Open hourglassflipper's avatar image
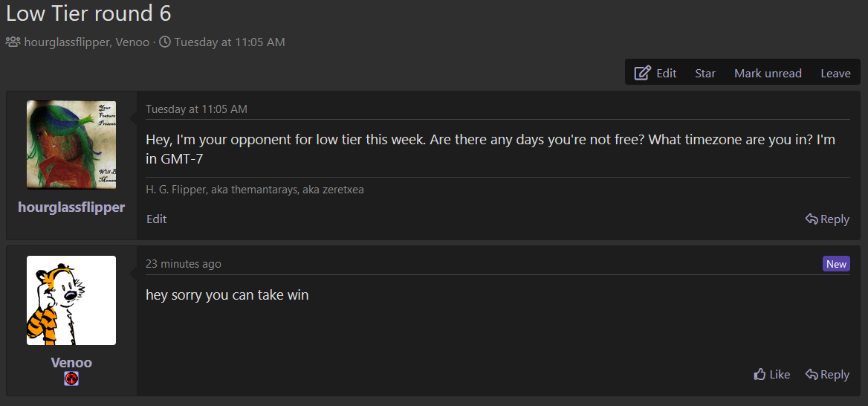Viewport: 868px width, 406px height. pyautogui.click(x=71, y=144)
